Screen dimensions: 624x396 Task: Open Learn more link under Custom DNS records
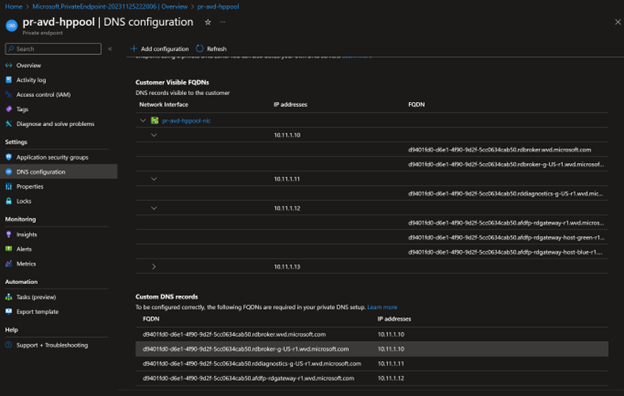(x=382, y=307)
